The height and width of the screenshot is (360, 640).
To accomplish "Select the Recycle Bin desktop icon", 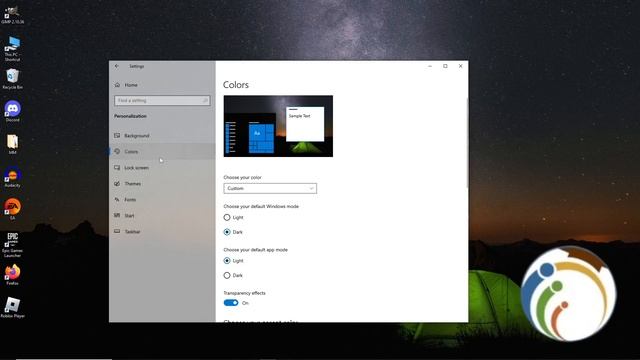I will (12, 78).
